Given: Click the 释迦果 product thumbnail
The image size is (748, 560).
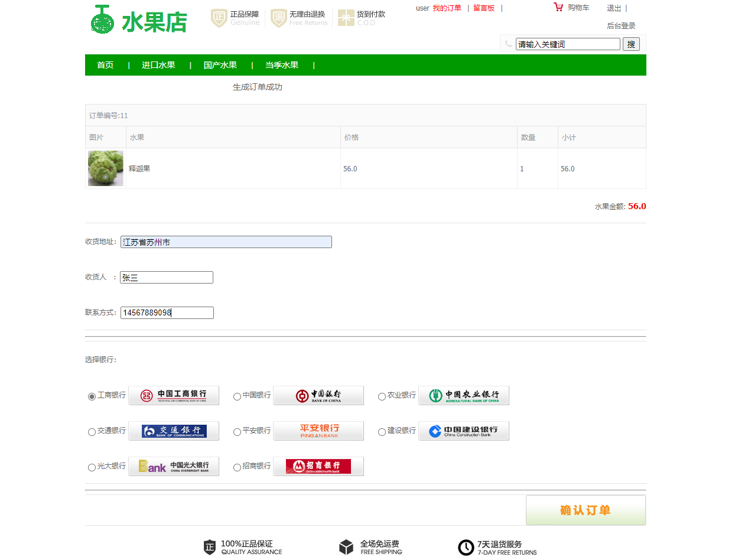Looking at the screenshot, I should [106, 168].
